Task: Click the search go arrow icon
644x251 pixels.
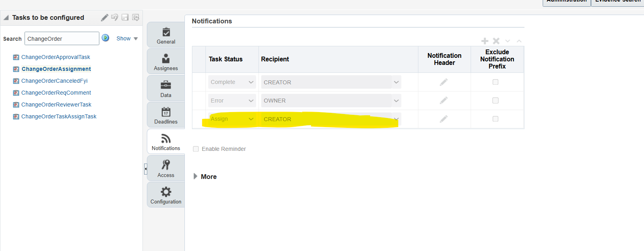Action: tap(105, 38)
